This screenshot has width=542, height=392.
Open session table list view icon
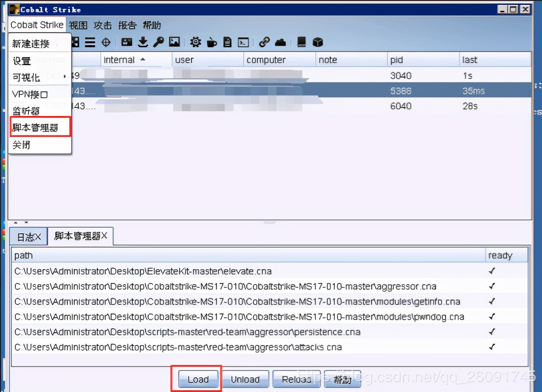click(x=90, y=42)
